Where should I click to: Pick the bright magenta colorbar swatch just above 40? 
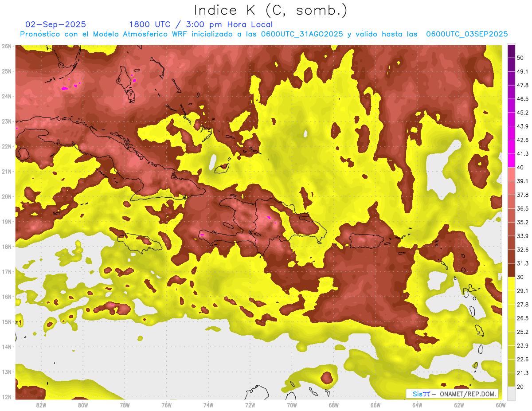pos(511,160)
